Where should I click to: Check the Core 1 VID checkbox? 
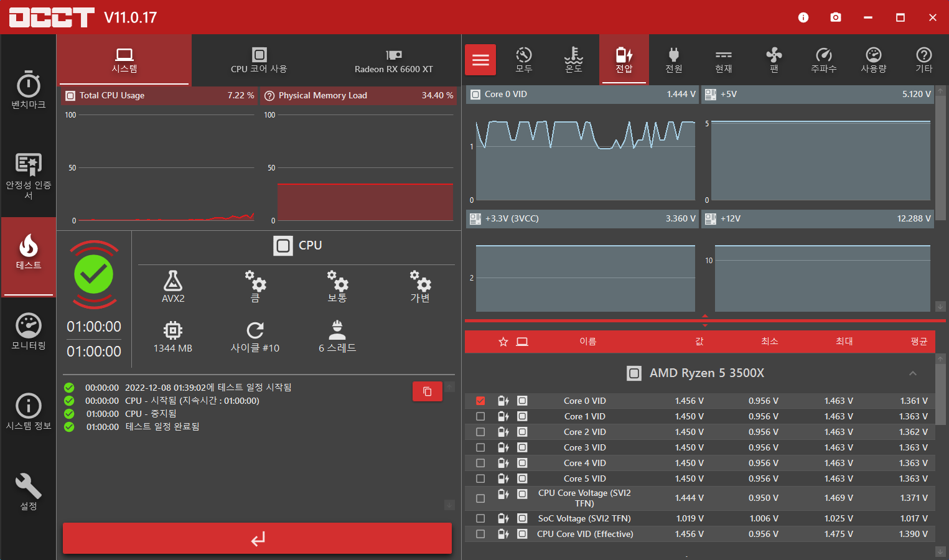click(x=480, y=416)
